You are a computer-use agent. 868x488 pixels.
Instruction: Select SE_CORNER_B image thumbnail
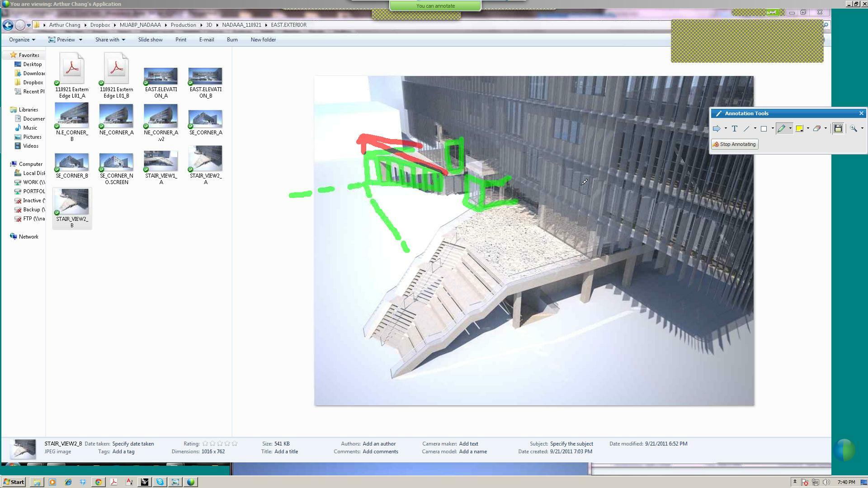pyautogui.click(x=72, y=165)
